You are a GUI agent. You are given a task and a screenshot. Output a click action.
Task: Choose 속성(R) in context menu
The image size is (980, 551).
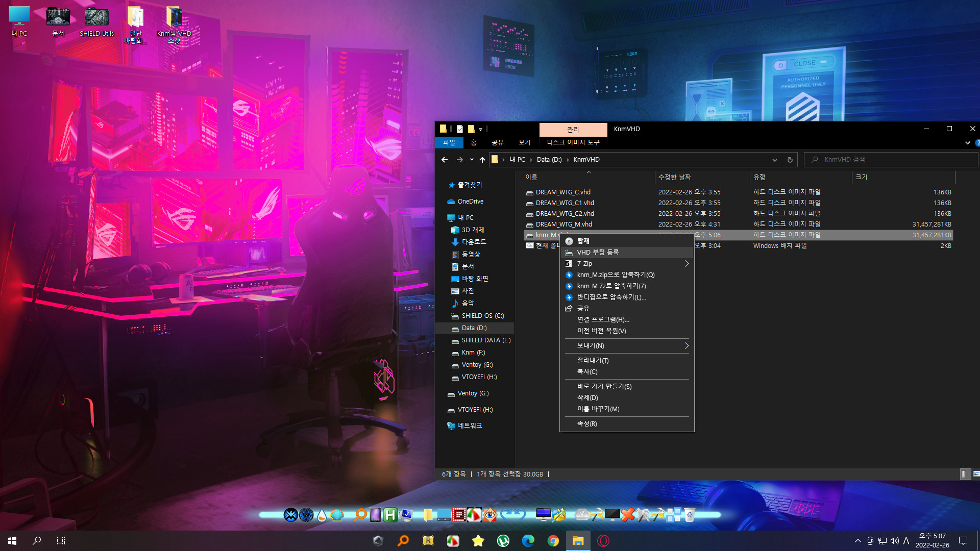[627, 424]
